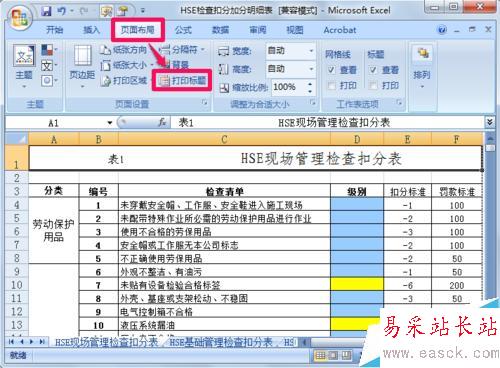Viewport: 500px width, 368px height.
Task: Select column C header
Action: [x=224, y=139]
